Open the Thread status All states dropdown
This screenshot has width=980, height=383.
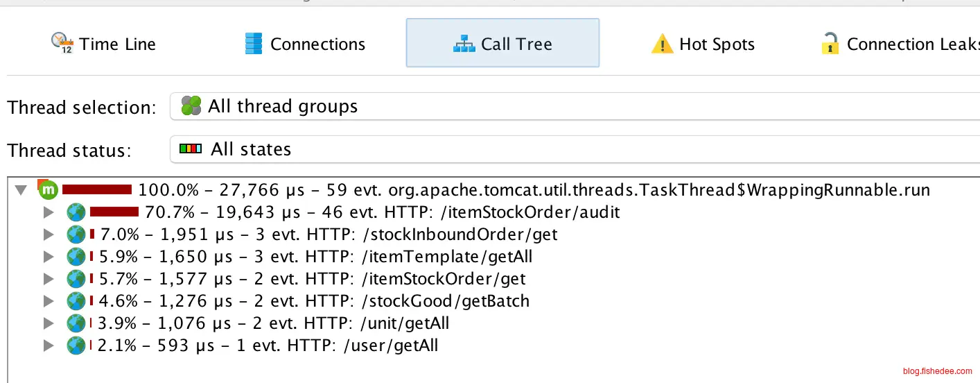(574, 149)
